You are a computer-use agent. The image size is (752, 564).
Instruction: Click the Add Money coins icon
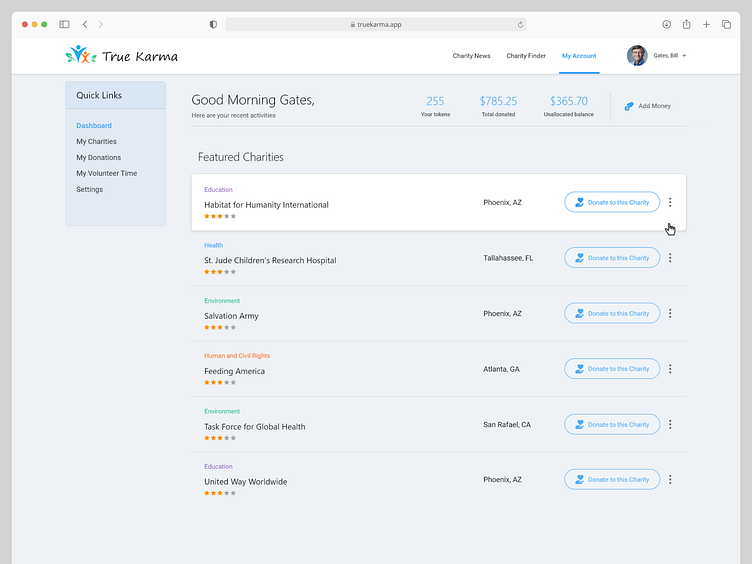629,106
